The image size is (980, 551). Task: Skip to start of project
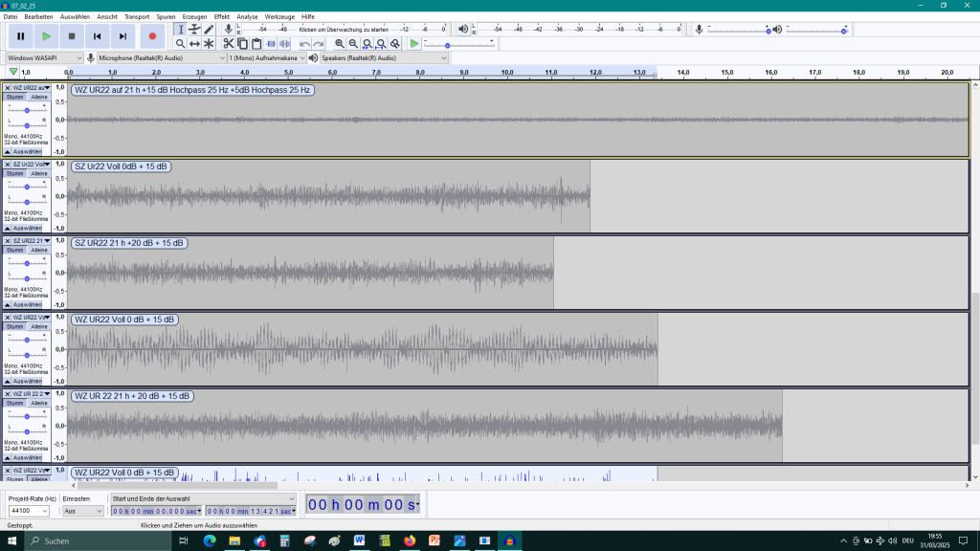pyautogui.click(x=98, y=36)
